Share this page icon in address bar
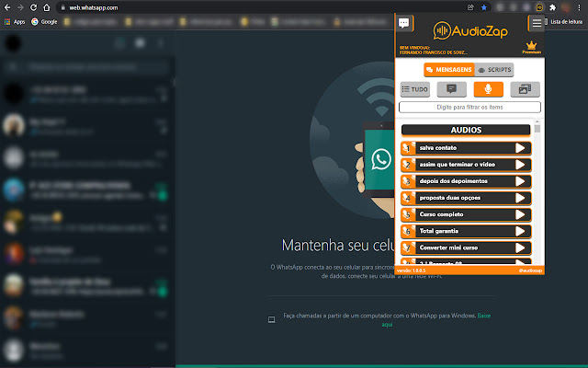Image resolution: width=588 pixels, height=368 pixels. pyautogui.click(x=470, y=7)
